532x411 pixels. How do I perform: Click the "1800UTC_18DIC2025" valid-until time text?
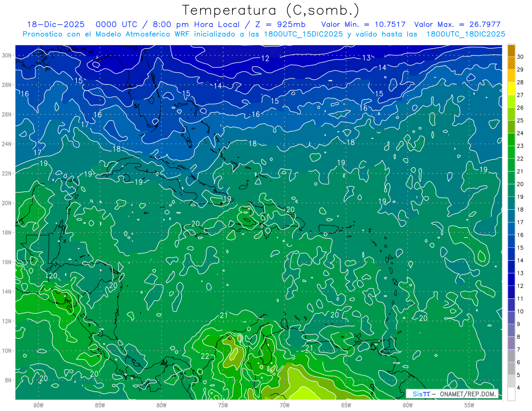point(465,34)
